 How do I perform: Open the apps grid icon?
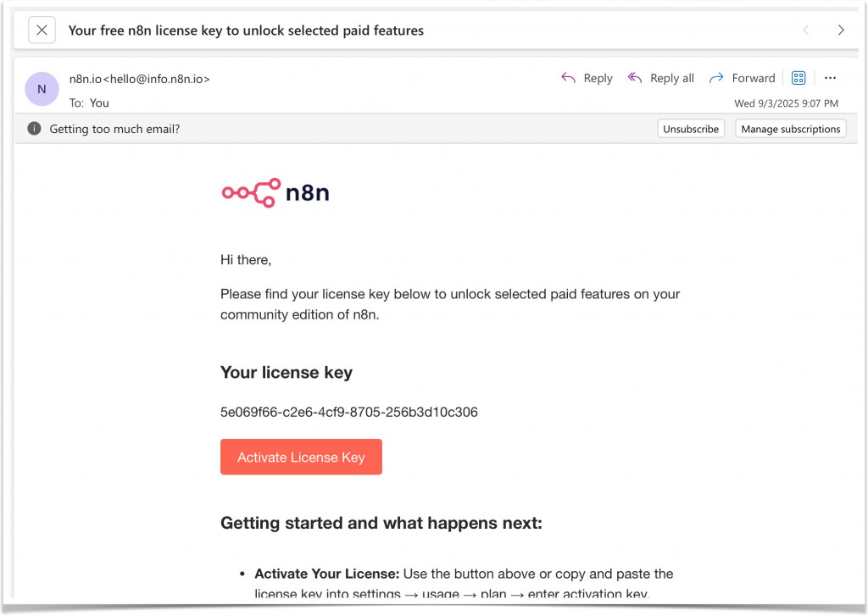click(x=798, y=78)
